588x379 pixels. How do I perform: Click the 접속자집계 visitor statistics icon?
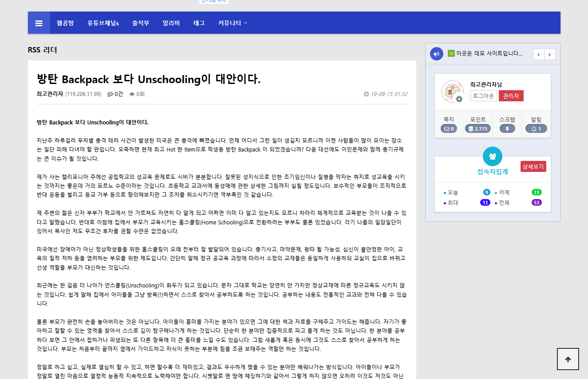493,155
